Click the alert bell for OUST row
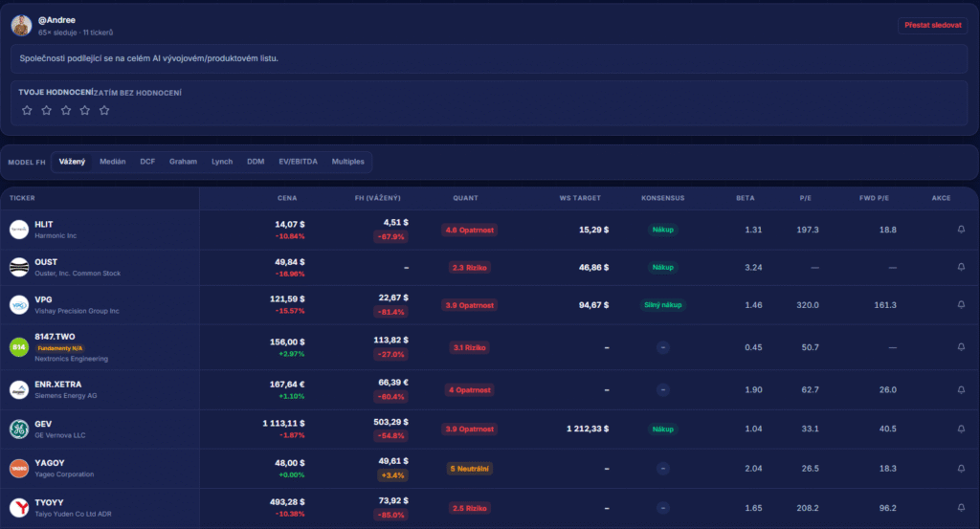The image size is (980, 529). 961,267
